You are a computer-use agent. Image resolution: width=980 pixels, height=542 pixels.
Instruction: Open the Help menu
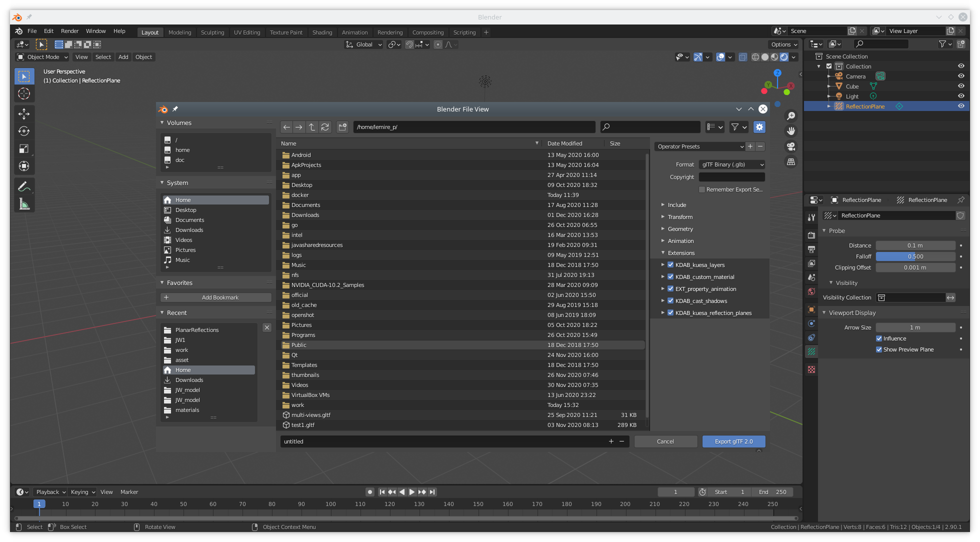(x=119, y=31)
